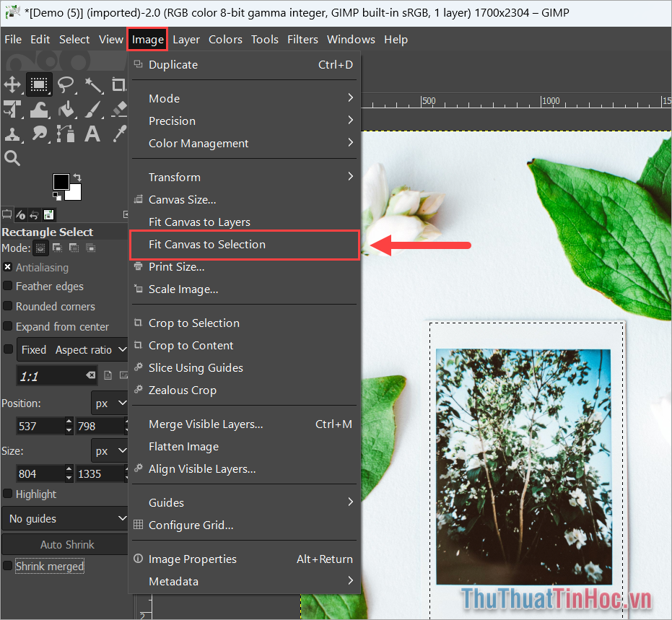672x620 pixels.
Task: Open the Colors menu
Action: coord(225,40)
